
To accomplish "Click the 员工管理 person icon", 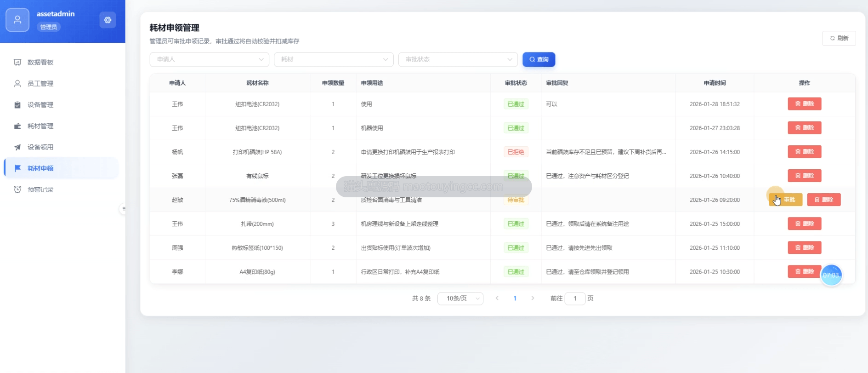I will (x=17, y=83).
